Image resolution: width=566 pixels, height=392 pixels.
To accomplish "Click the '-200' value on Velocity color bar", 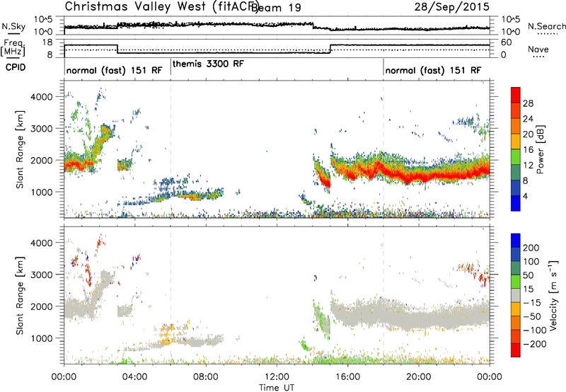I will [534, 344].
